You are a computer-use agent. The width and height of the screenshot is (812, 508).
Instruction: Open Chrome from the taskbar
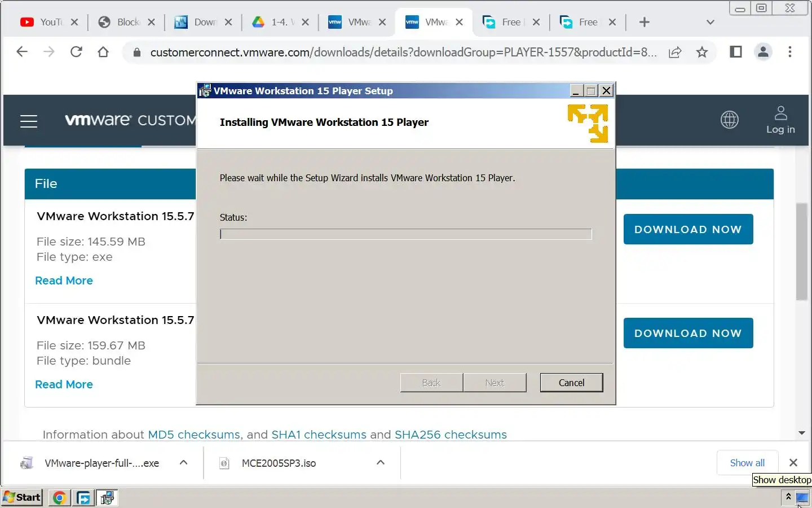[59, 498]
